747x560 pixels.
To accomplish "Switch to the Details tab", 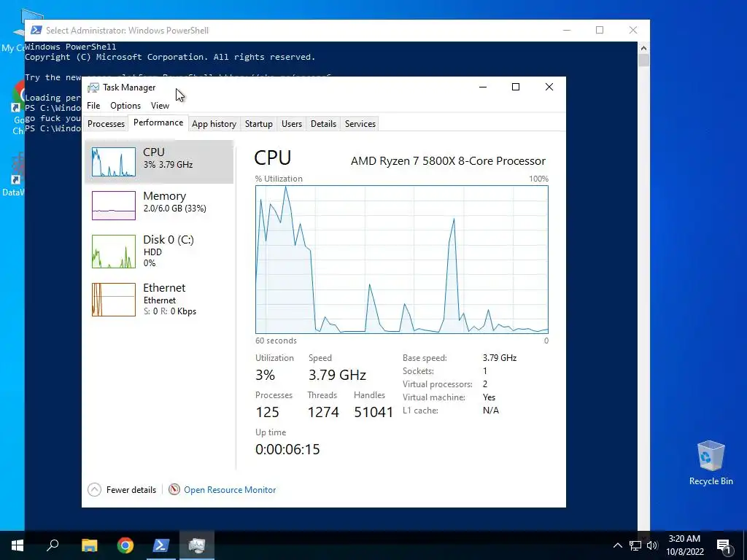I will tap(323, 124).
